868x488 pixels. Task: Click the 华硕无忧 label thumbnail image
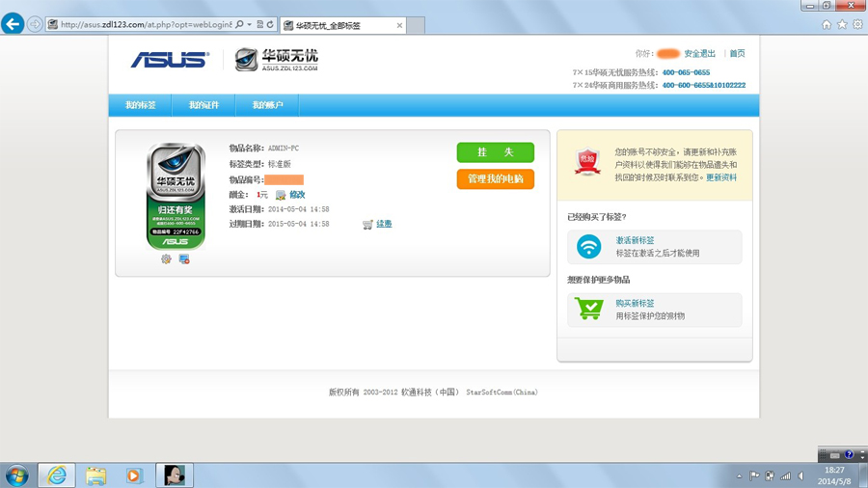[176, 196]
